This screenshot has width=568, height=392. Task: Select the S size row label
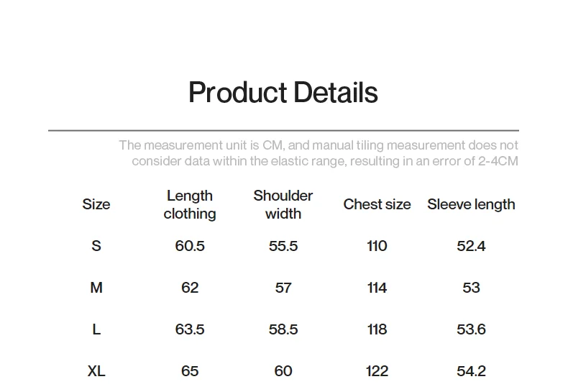[x=96, y=246]
